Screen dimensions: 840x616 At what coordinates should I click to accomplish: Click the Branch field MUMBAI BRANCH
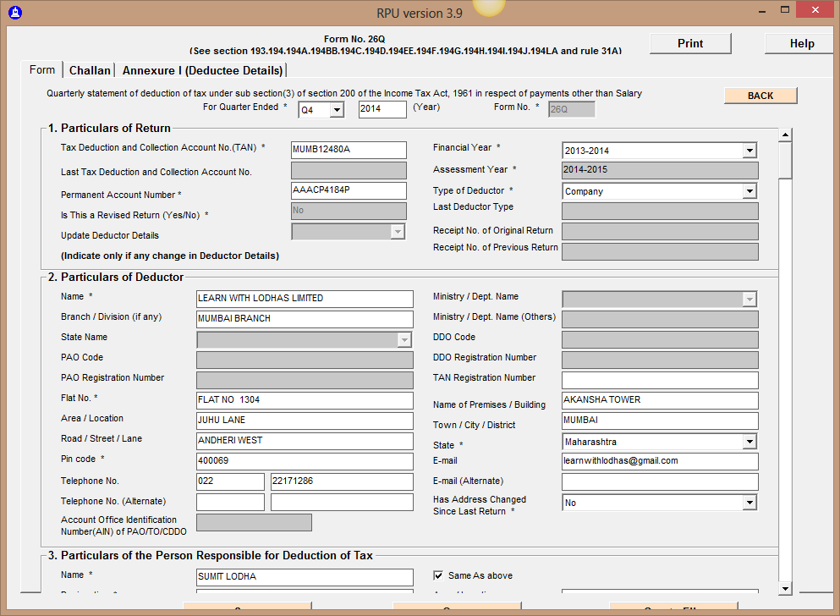click(305, 319)
